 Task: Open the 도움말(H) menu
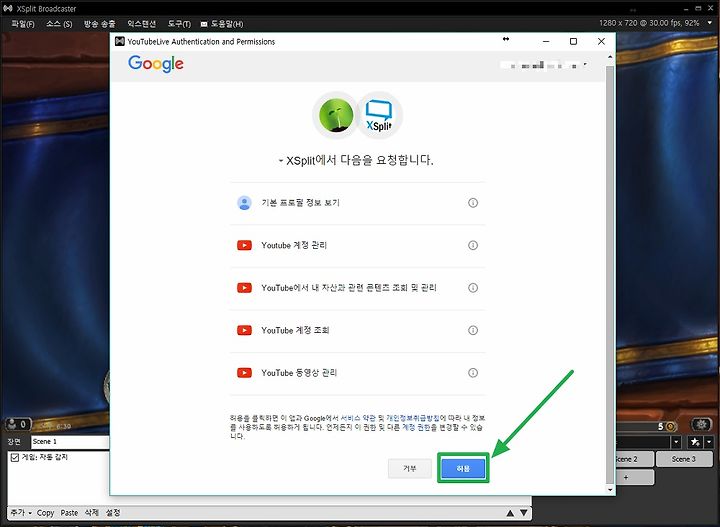click(x=227, y=24)
